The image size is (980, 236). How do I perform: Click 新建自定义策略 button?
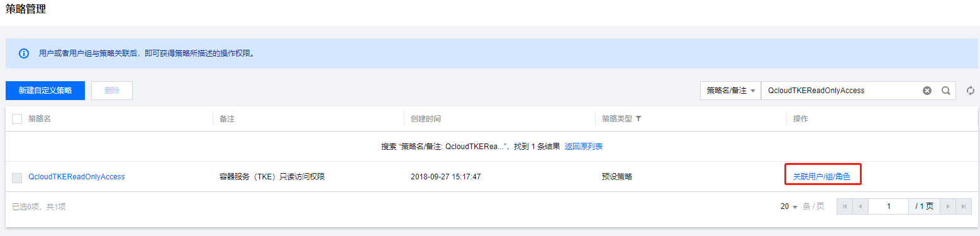click(45, 91)
